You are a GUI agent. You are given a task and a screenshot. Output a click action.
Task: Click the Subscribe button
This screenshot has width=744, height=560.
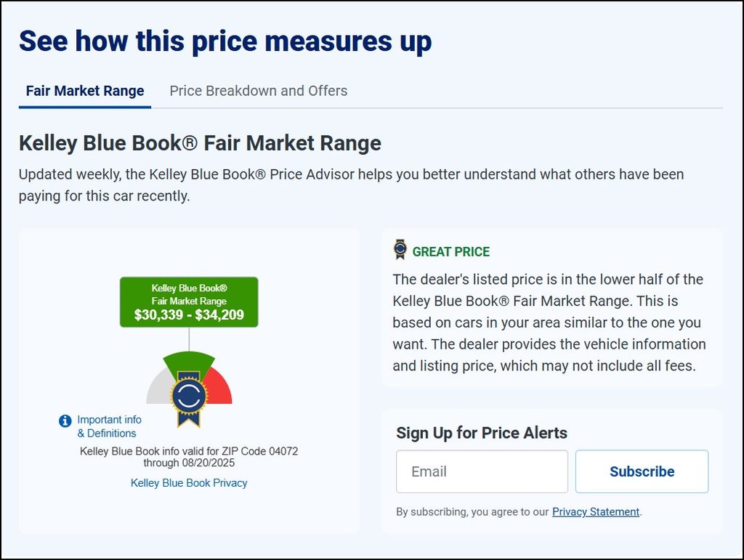(x=642, y=471)
